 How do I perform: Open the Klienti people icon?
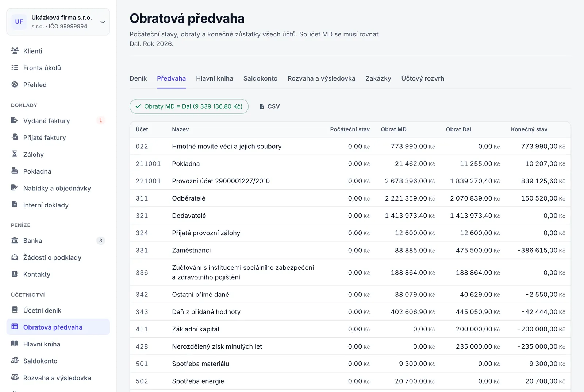[x=15, y=51]
